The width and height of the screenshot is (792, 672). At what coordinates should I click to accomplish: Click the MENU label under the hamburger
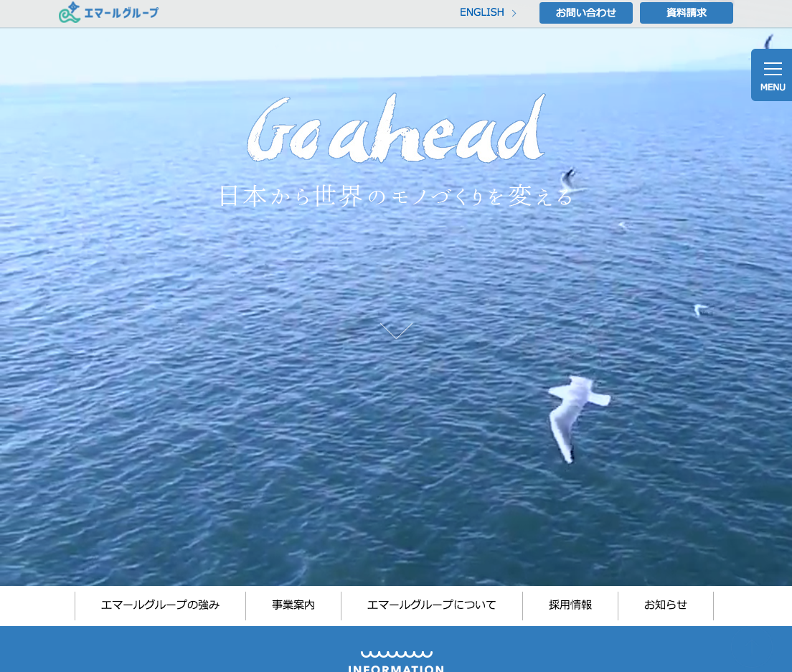tap(773, 87)
